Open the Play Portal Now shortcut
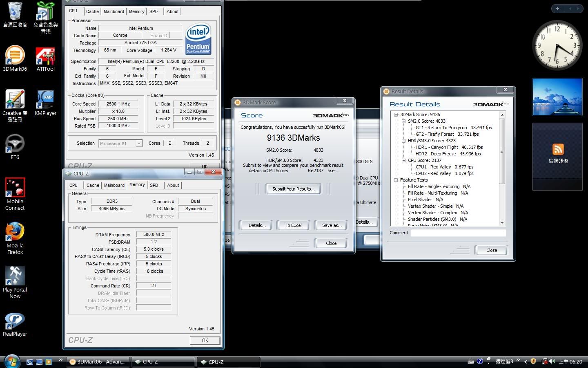Screen dimensions: 588x368 (15, 283)
